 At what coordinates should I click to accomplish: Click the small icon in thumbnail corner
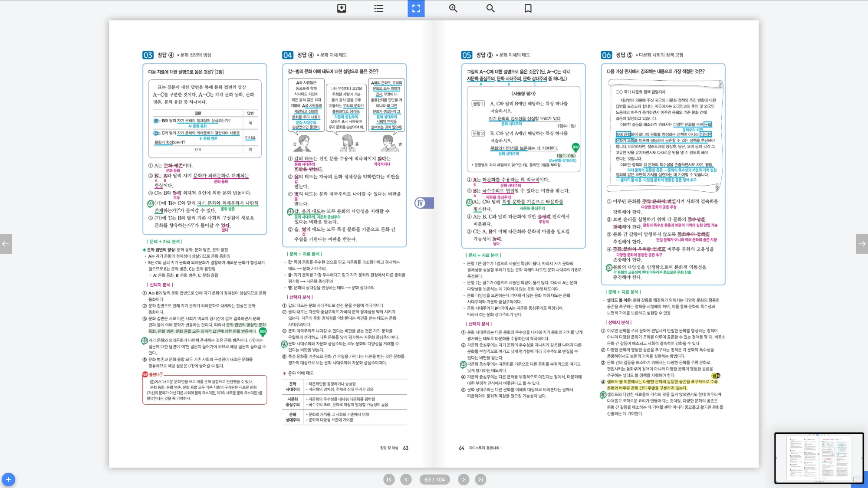[x=857, y=479]
